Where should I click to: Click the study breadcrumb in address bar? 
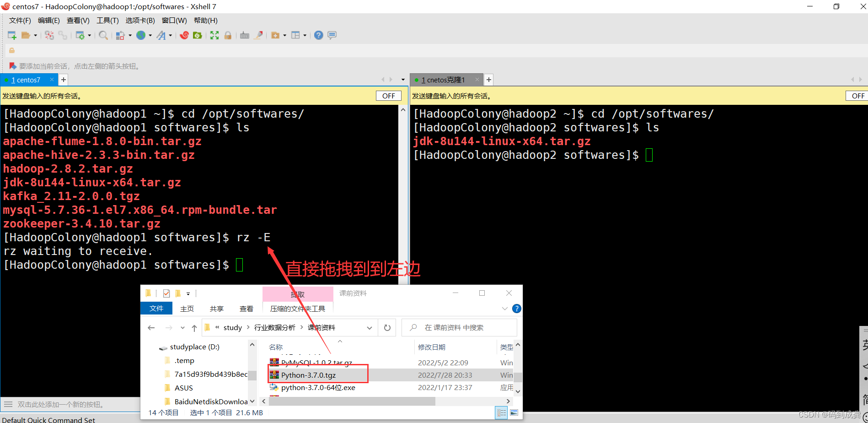pos(232,327)
